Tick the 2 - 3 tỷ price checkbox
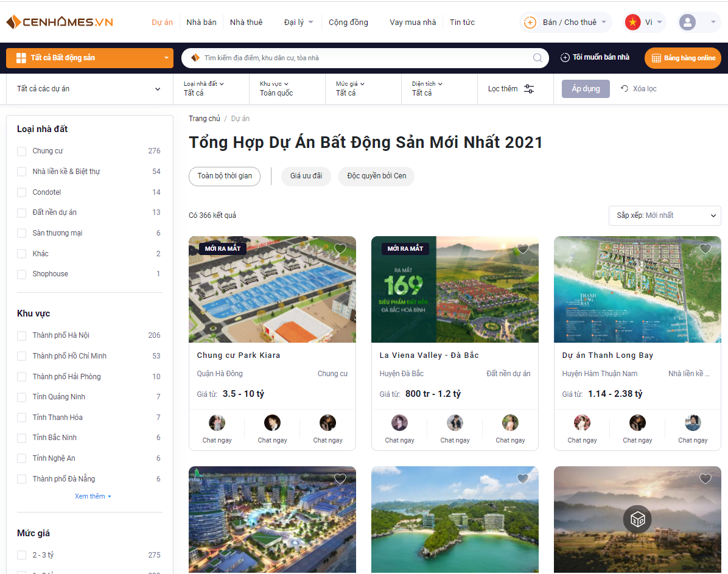This screenshot has width=728, height=574. click(x=21, y=555)
